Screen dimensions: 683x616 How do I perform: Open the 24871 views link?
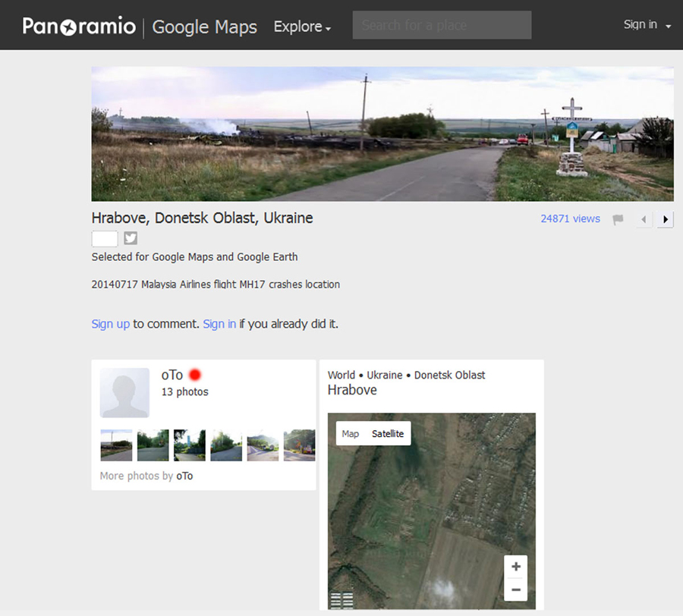click(x=570, y=218)
